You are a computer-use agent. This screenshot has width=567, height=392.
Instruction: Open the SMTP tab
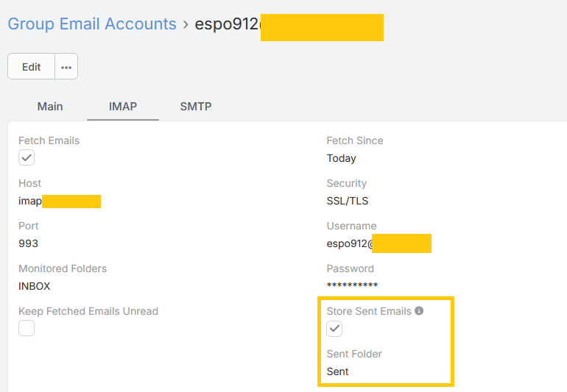point(196,107)
